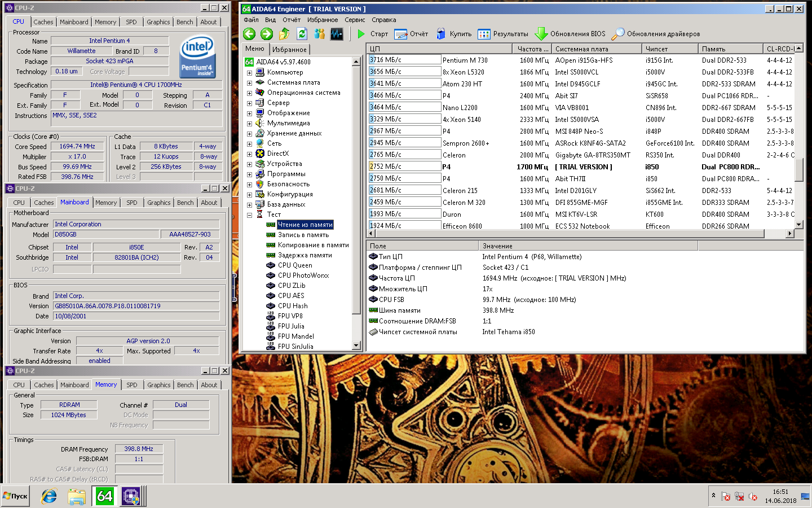Select the CPU Queen benchmark
The width and height of the screenshot is (812, 508).
(295, 265)
